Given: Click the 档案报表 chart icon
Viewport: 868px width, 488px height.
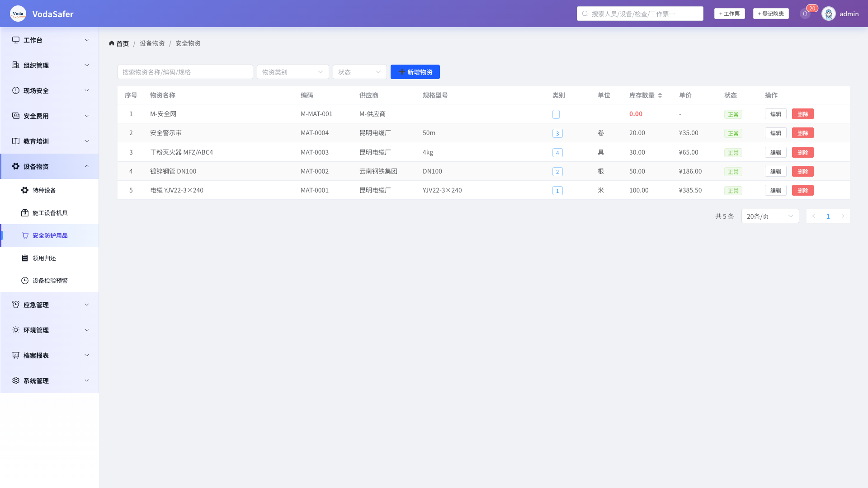Looking at the screenshot, I should (x=16, y=355).
